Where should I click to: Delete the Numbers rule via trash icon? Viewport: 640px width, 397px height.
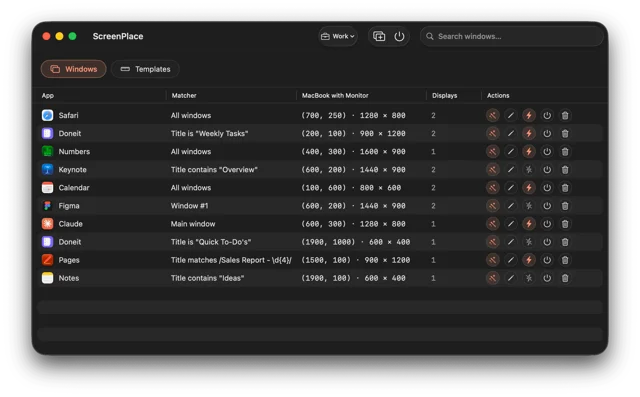[x=565, y=152]
